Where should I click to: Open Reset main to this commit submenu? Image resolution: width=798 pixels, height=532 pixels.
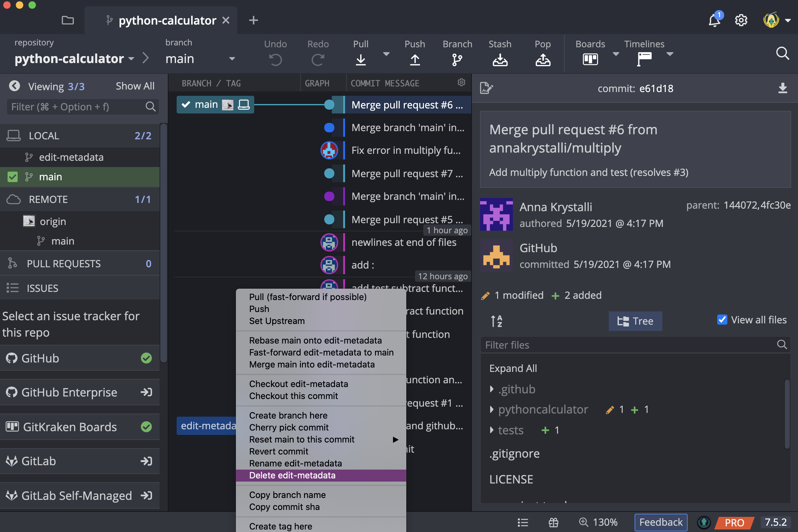[x=321, y=439]
